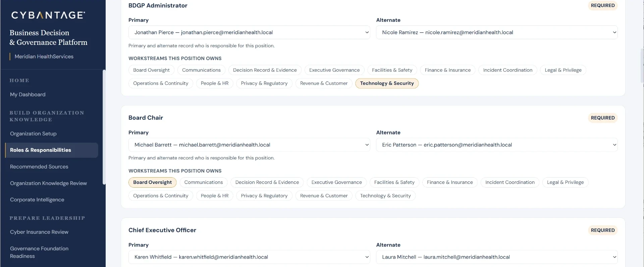This screenshot has height=267, width=644.
Task: Toggle Incident Coordination for BDGP Administrator
Action: [508, 70]
